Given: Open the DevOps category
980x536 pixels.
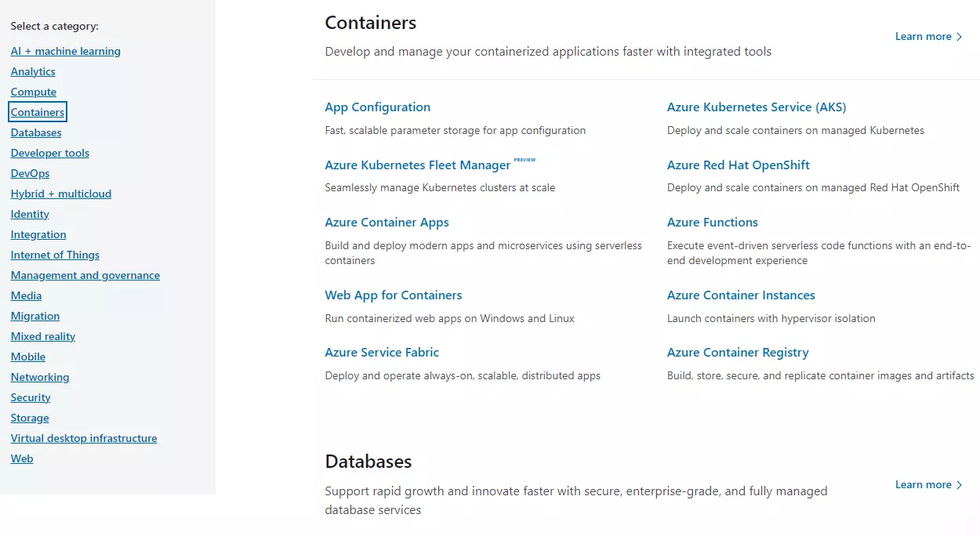Looking at the screenshot, I should coord(29,172).
